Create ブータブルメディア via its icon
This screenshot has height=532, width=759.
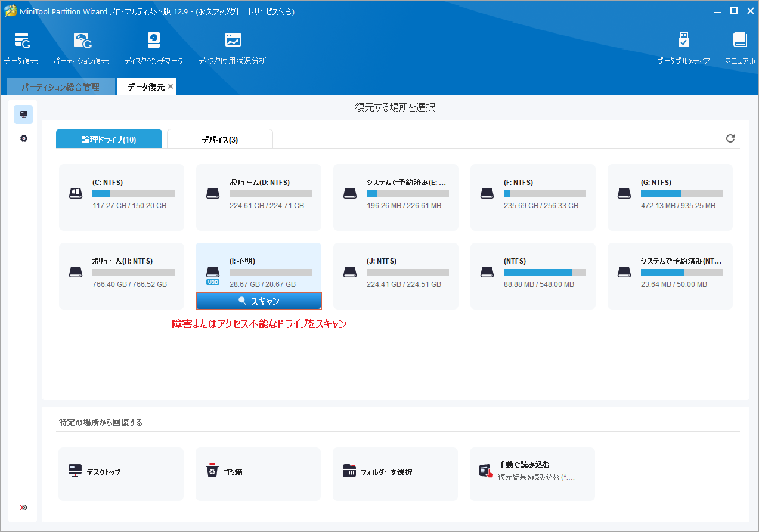point(684,41)
